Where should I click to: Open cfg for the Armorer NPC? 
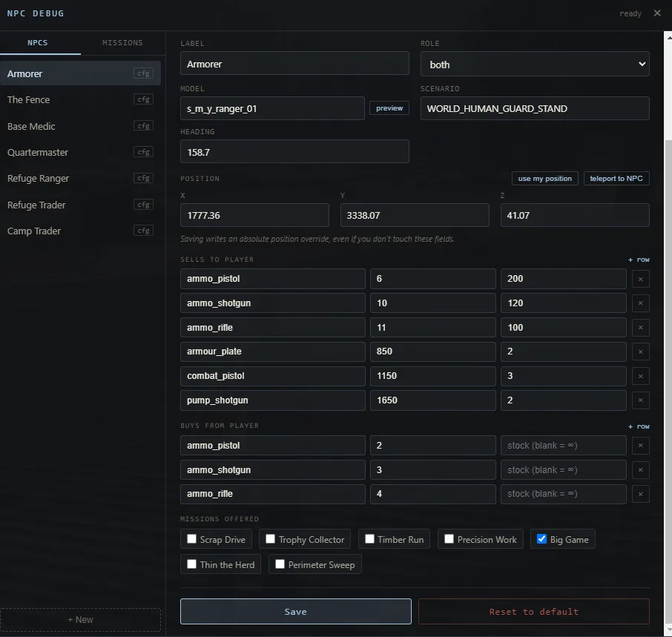(x=143, y=73)
